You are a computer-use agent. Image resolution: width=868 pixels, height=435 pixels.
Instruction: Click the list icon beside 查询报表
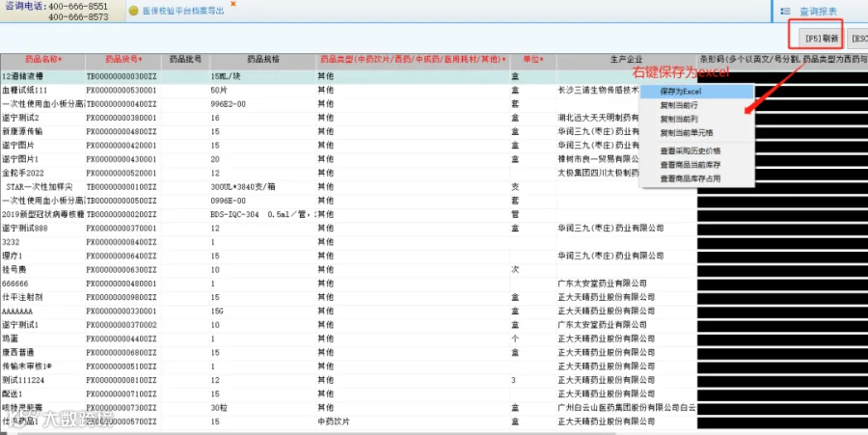(785, 11)
